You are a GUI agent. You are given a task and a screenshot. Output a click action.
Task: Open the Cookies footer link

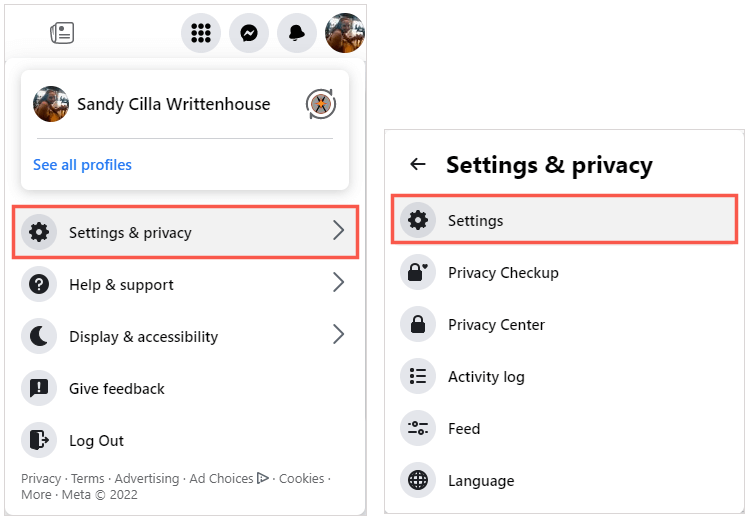(x=301, y=479)
